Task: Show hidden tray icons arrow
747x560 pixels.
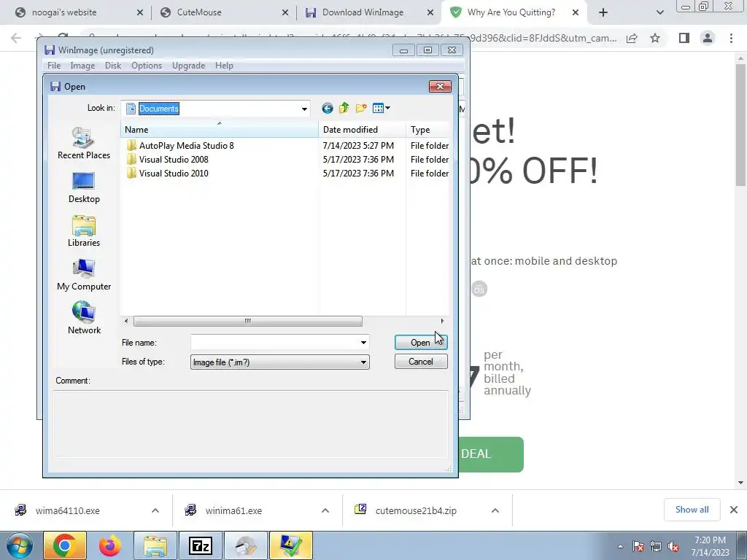Action: pos(620,546)
